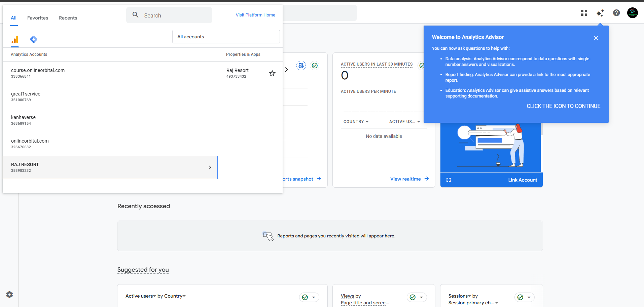Click the fullscreen expand icon on Link Account card
Image resolution: width=644 pixels, height=307 pixels.
[449, 180]
